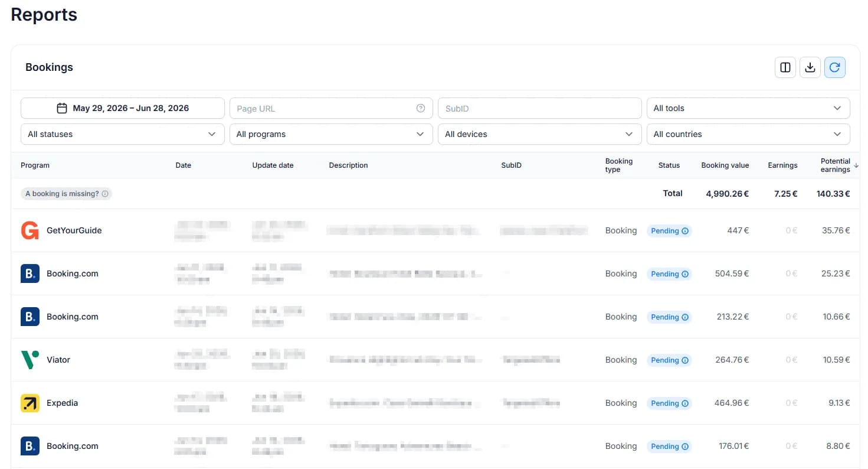Click the GetYourGuide program name
This screenshot has width=868, height=469.
[x=74, y=230]
